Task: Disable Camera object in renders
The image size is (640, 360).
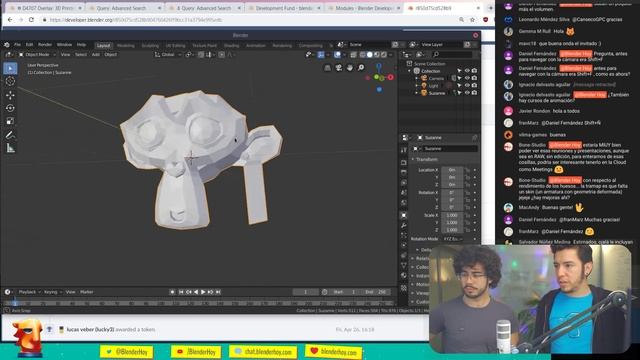Action: coord(474,78)
